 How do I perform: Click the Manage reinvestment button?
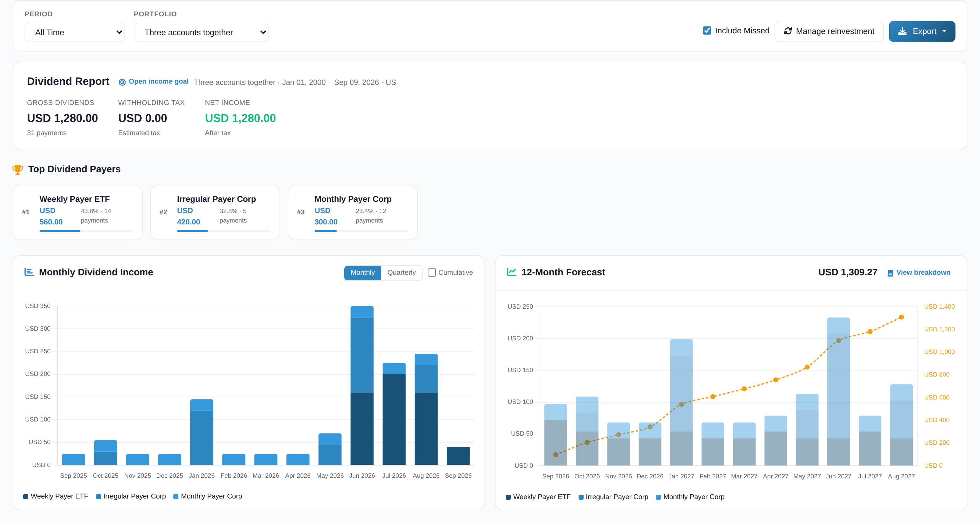(829, 31)
